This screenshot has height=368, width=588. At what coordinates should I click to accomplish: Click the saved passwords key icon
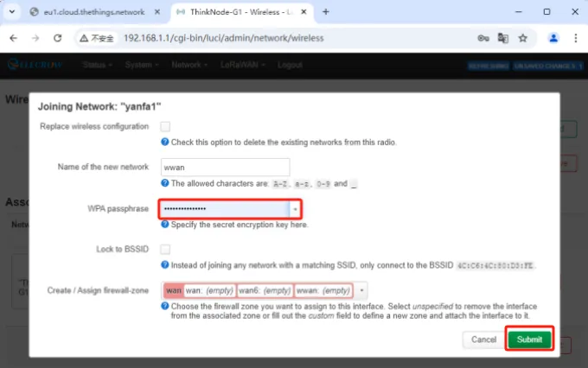click(483, 39)
